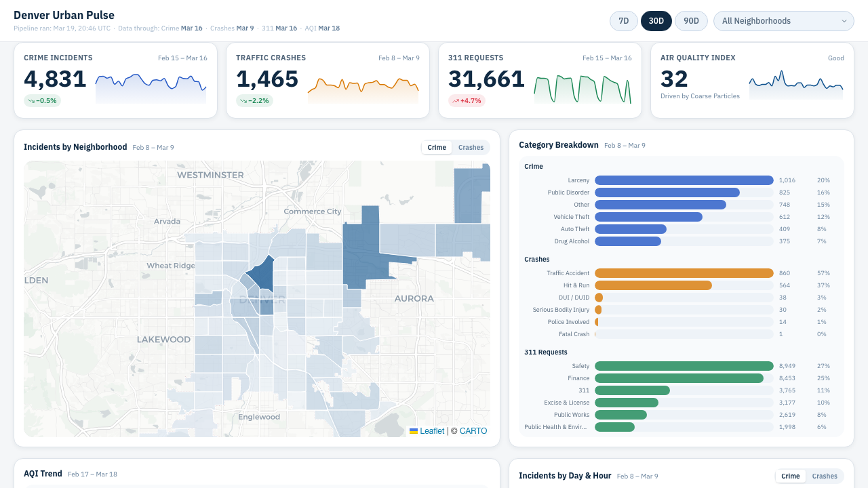Click the "Category Breakdown" heading
Image resolution: width=868 pixels, height=488 pixels.
pos(559,145)
